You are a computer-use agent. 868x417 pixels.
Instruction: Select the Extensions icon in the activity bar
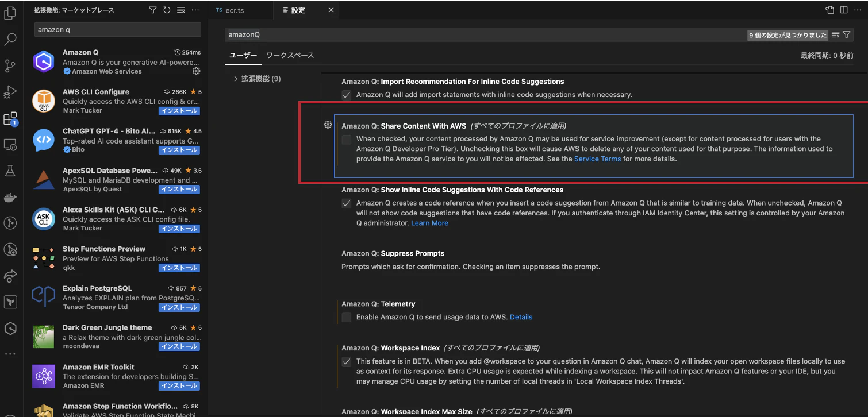tap(10, 119)
